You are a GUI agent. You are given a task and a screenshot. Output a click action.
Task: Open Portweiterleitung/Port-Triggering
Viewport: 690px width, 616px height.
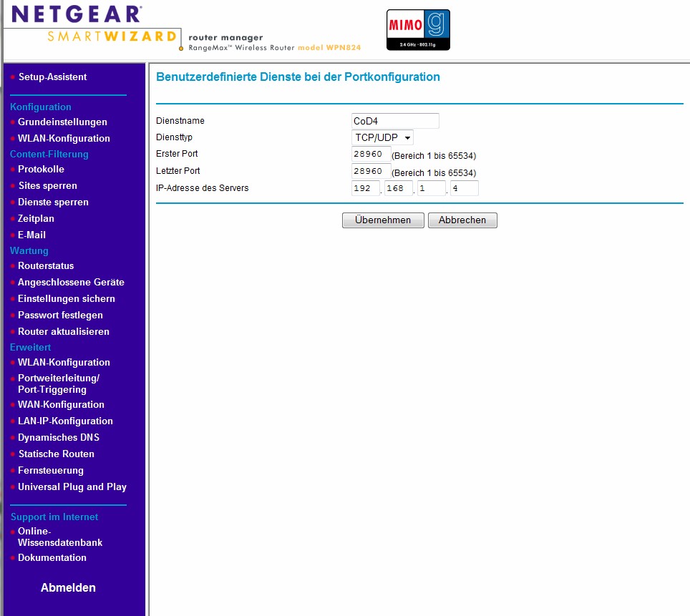point(59,383)
